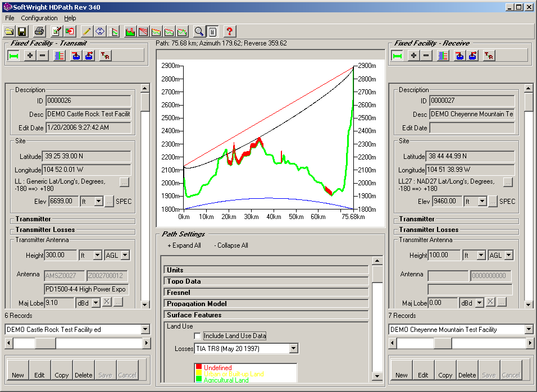The height and width of the screenshot is (392, 537).
Task: Open the receive Elev unit dropdown
Action: click(482, 201)
